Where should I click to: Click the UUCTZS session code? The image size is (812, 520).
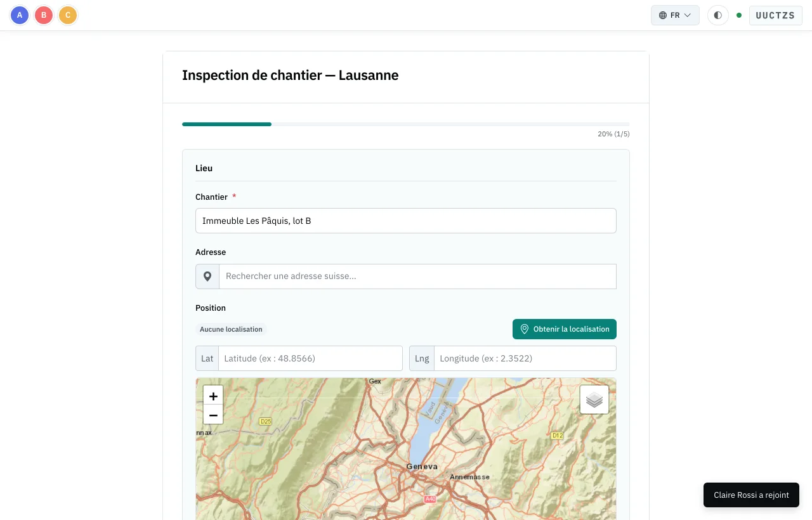pyautogui.click(x=775, y=15)
